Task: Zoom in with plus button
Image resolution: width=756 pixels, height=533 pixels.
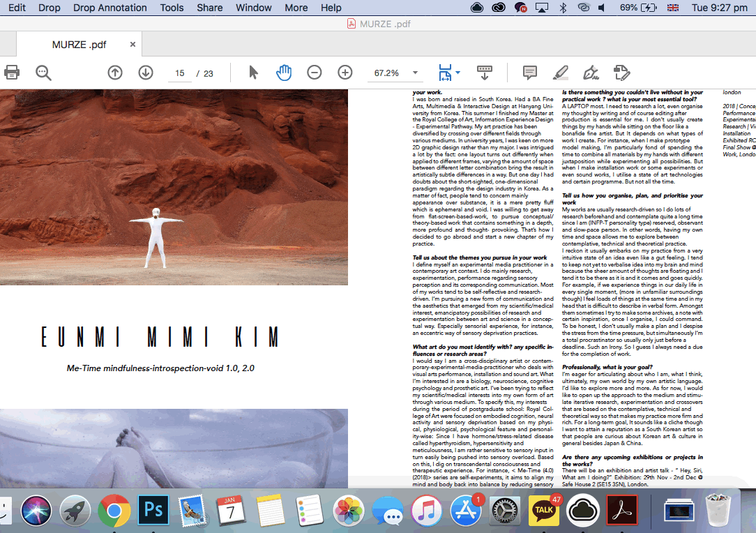Action: 345,73
